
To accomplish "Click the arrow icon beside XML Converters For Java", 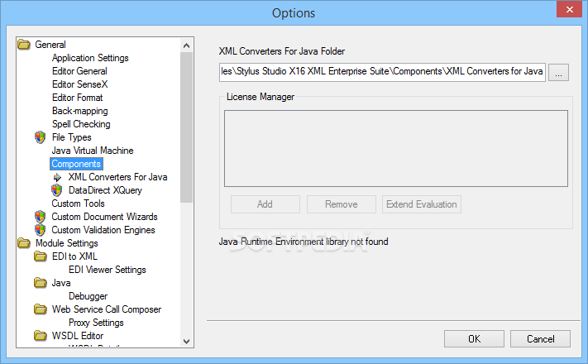I will click(57, 177).
